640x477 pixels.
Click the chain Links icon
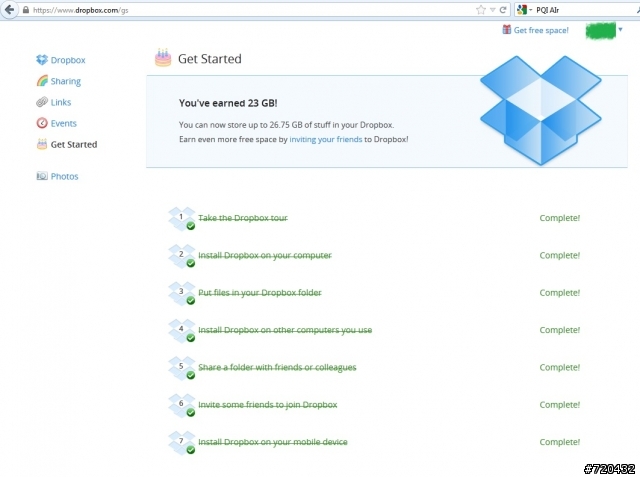[x=42, y=102]
